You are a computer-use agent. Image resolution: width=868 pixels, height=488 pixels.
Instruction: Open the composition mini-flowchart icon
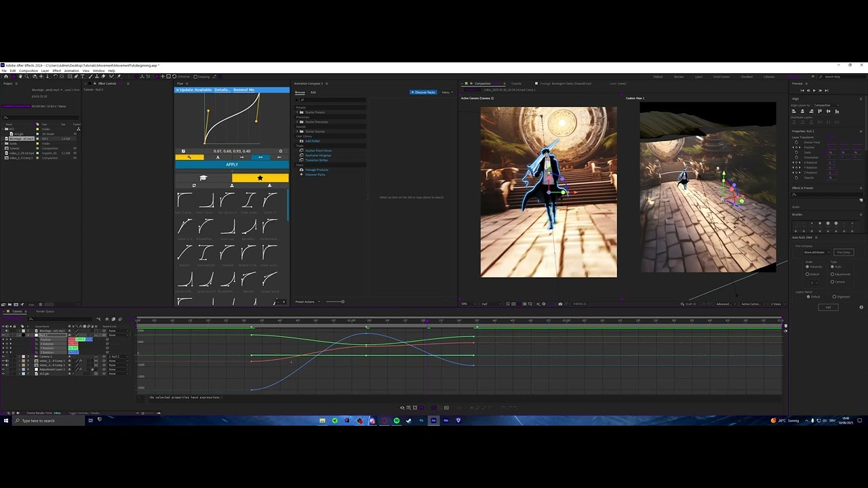click(98, 319)
